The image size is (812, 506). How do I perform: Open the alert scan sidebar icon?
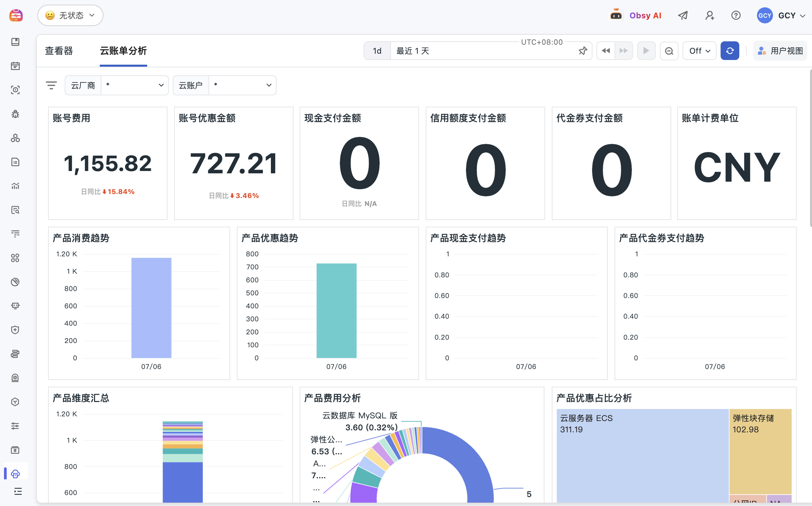(15, 90)
